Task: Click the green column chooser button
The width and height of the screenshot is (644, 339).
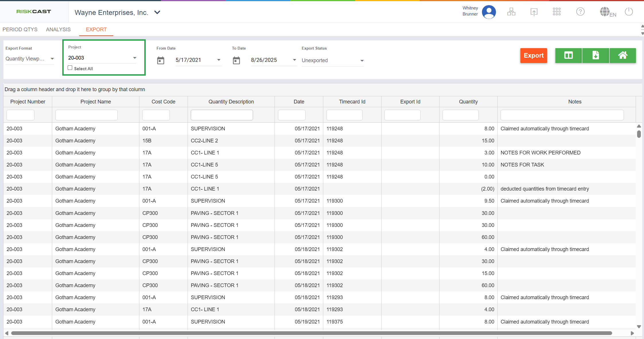Action: (x=568, y=55)
